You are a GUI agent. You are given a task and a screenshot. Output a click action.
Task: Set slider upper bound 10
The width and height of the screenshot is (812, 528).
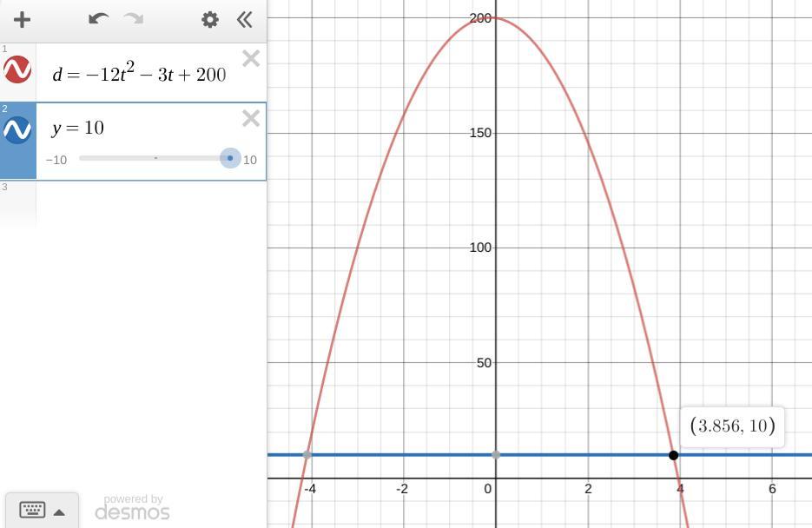coord(250,160)
